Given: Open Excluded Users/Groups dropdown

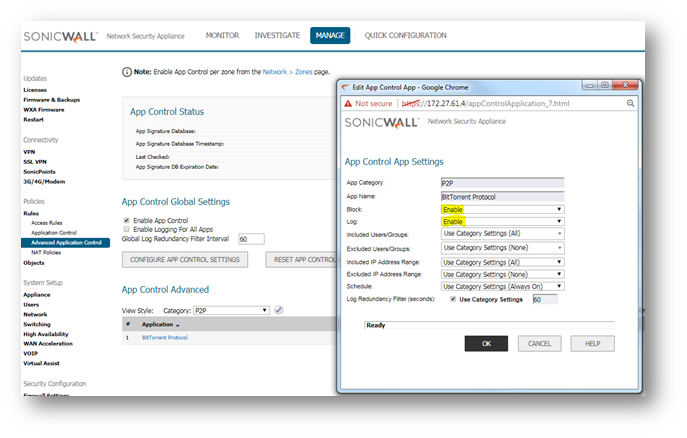Looking at the screenshot, I should [503, 248].
